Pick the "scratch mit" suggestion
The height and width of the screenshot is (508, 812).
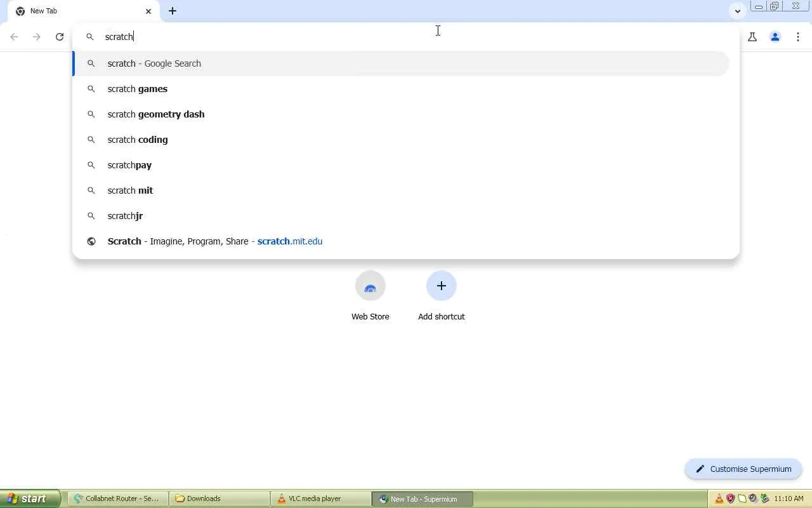pyautogui.click(x=401, y=190)
